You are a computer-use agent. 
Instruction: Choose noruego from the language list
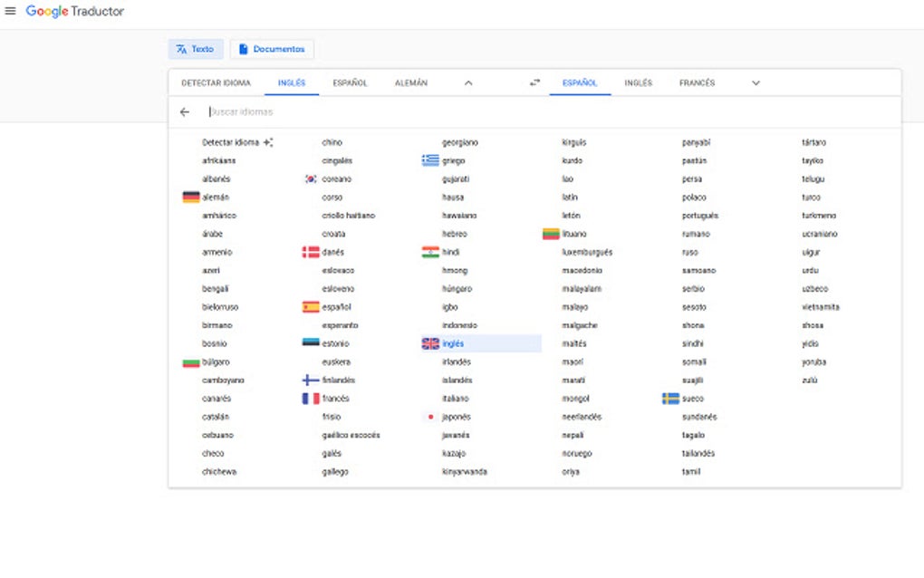pyautogui.click(x=577, y=454)
